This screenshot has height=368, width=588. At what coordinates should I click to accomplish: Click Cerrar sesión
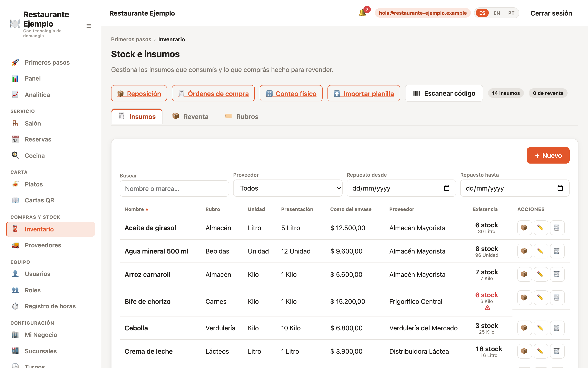[x=551, y=13]
